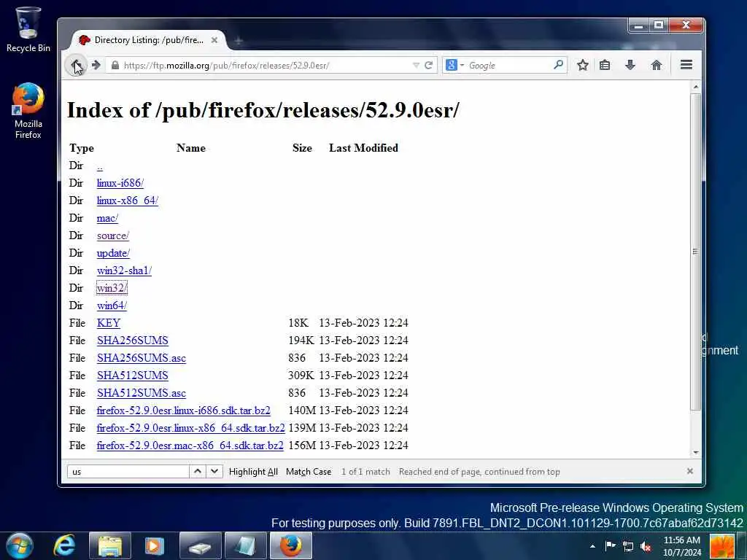Download firefox-52.9.0esr.linux-i686.sdk.tar.bz2
Screen dimensions: 747x560
[183, 411]
